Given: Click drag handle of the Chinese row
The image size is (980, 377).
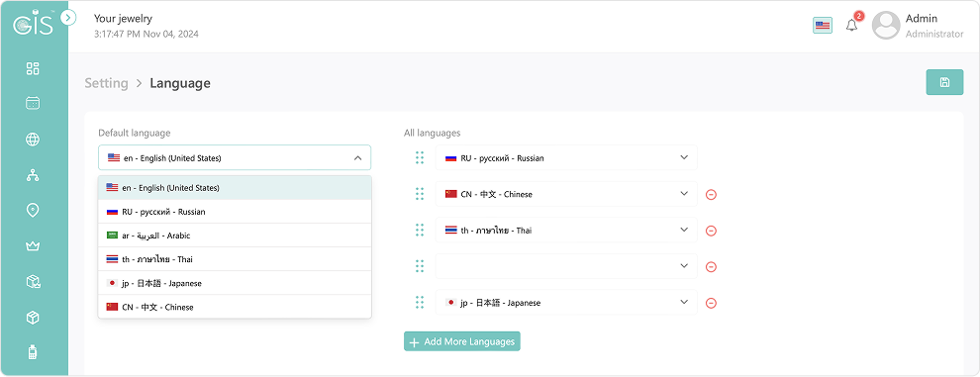Looking at the screenshot, I should pyautogui.click(x=420, y=194).
